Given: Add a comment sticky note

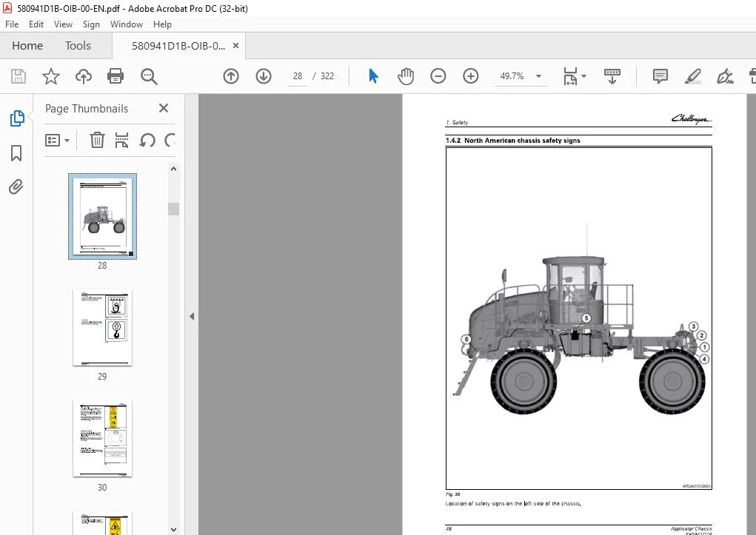Looking at the screenshot, I should coord(660,76).
